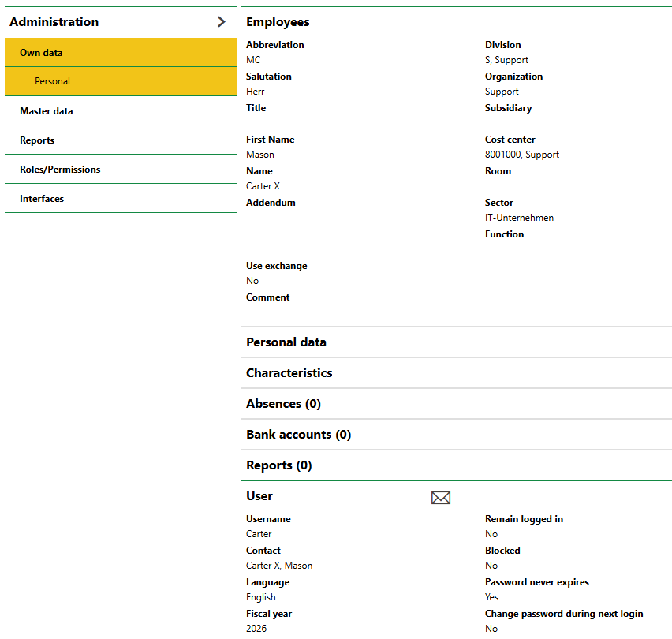Collapse the User section header
672x639 pixels.
[x=259, y=496]
